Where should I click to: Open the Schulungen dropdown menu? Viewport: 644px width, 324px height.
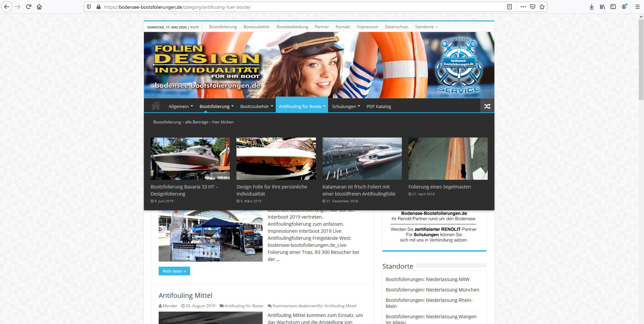[346, 106]
